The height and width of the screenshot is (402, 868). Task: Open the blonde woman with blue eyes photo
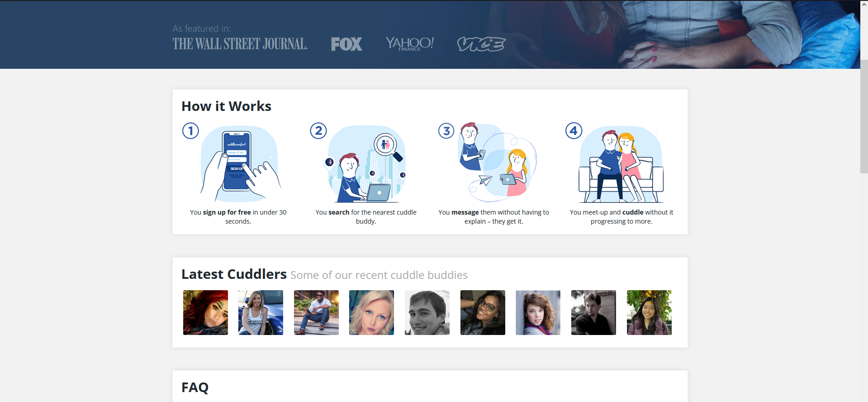click(372, 312)
